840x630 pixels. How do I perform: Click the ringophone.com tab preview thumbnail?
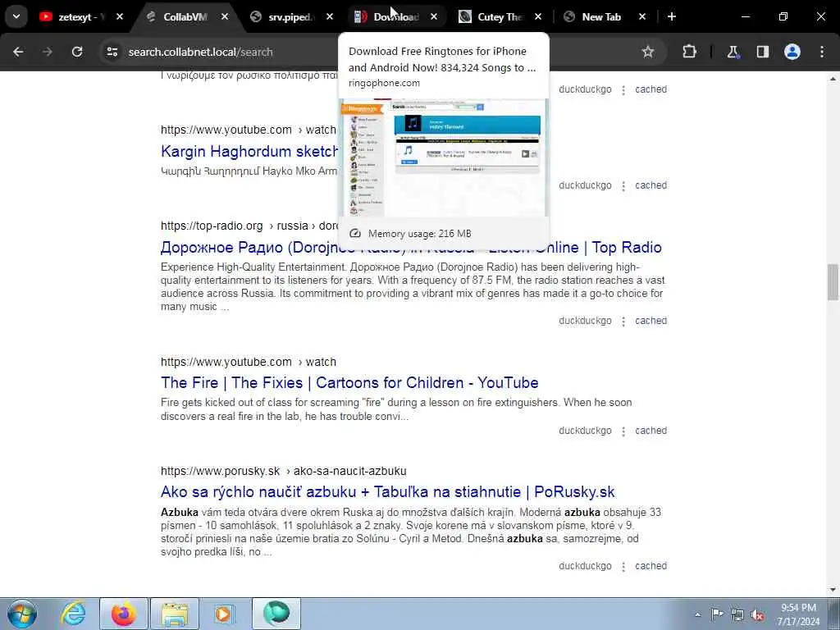tap(444, 157)
